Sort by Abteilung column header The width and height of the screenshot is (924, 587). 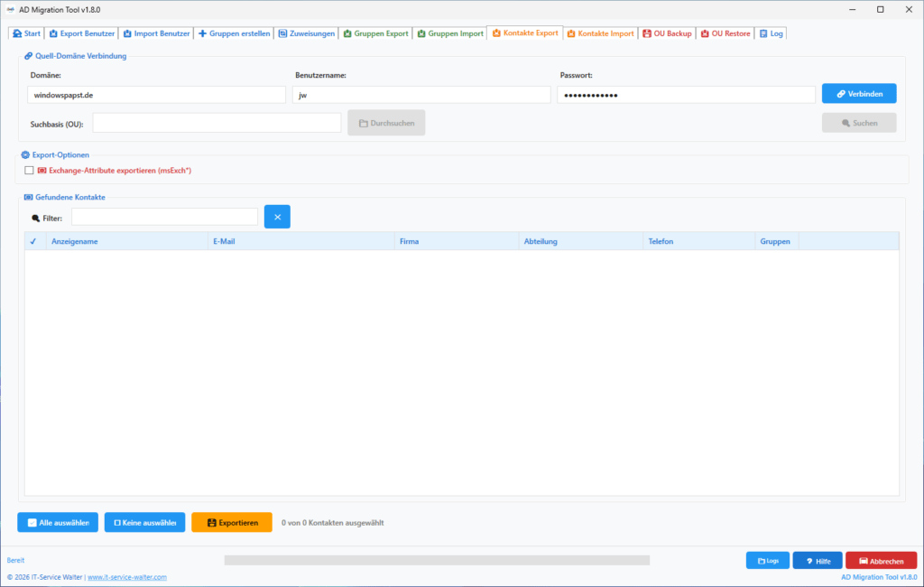click(581, 241)
